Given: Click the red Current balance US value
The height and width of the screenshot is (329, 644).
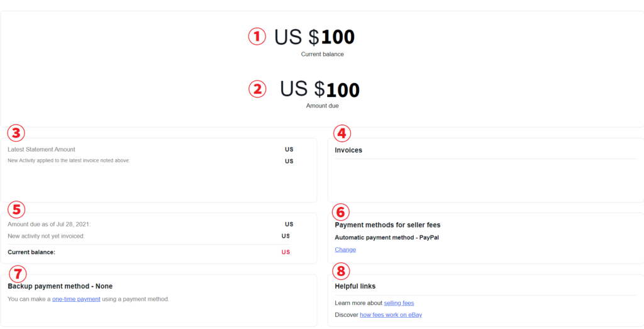Looking at the screenshot, I should pos(286,252).
